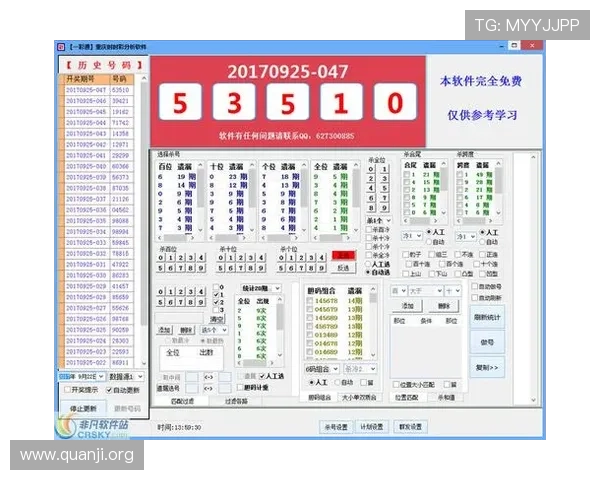Switch to the 杀和值 tab
Viewport: 600px width, 480px height.
pos(447,397)
